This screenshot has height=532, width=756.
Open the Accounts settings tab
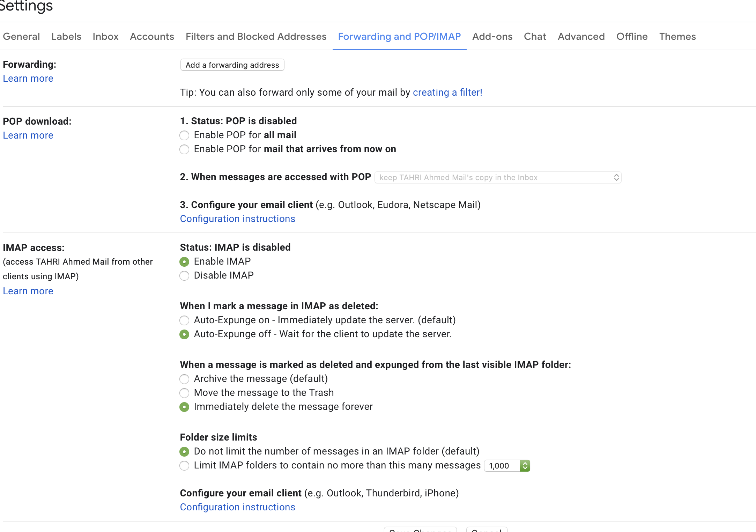[152, 37]
